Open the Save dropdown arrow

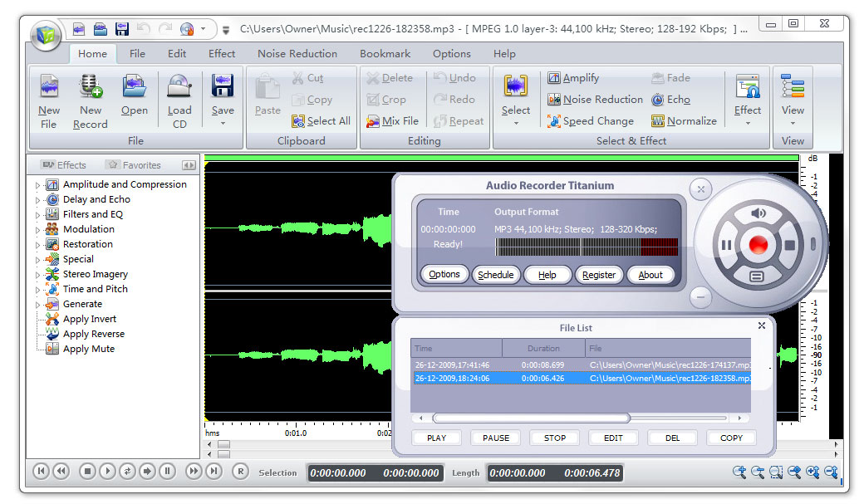pyautogui.click(x=221, y=121)
